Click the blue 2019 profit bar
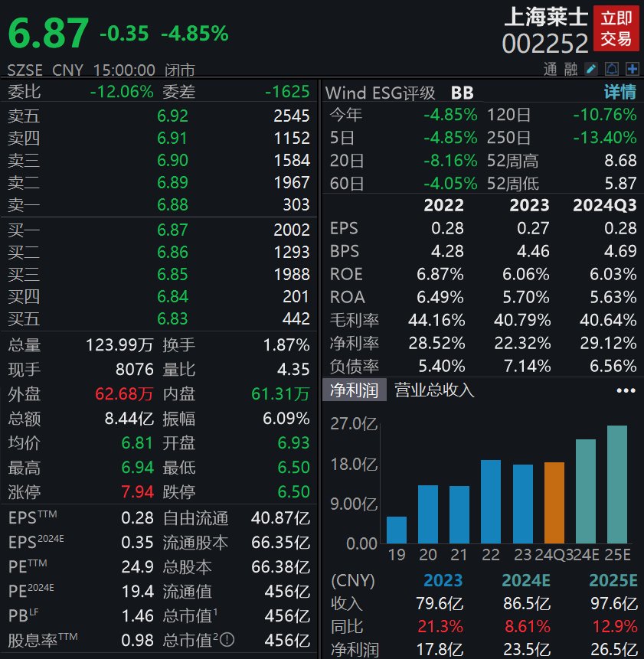Viewport: 644px width, 659px height. [397, 530]
